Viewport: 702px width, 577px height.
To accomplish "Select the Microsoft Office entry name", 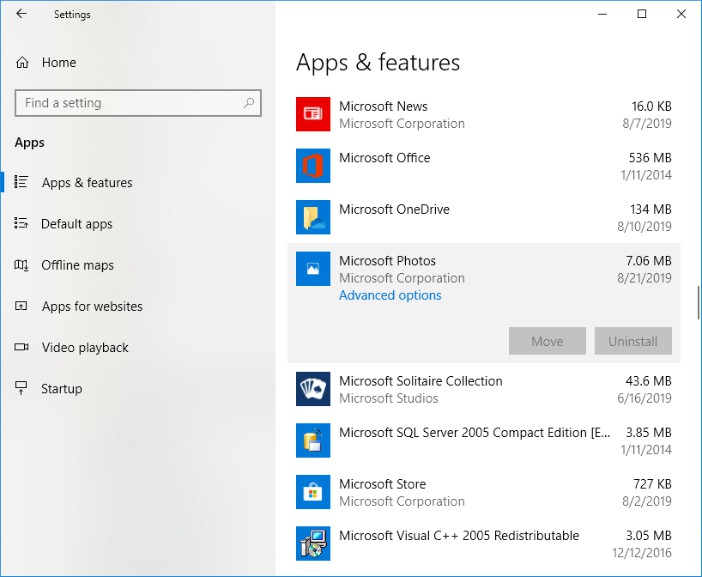I will pyautogui.click(x=385, y=158).
